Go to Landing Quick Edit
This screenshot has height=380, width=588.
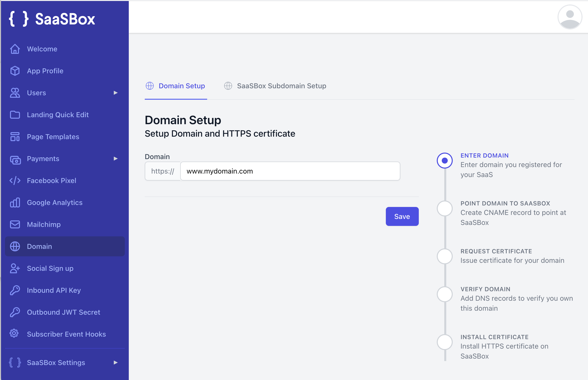click(65, 115)
